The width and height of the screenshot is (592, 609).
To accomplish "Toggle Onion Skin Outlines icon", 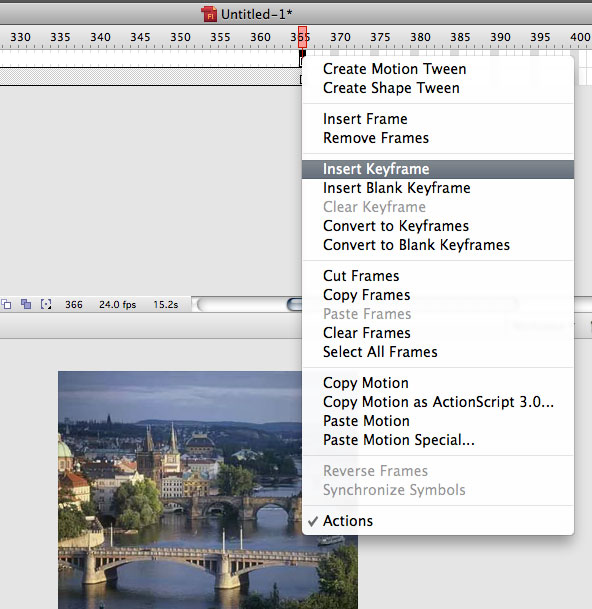I will pyautogui.click(x=6, y=304).
